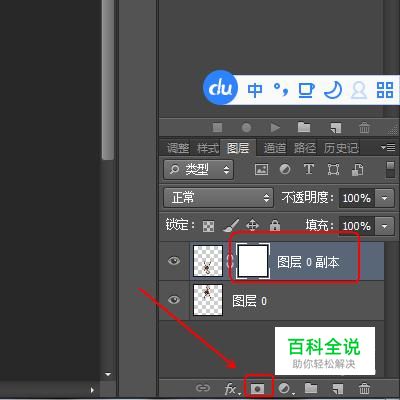Lock image pixels brush icon
This screenshot has height=400, width=400.
point(231,226)
